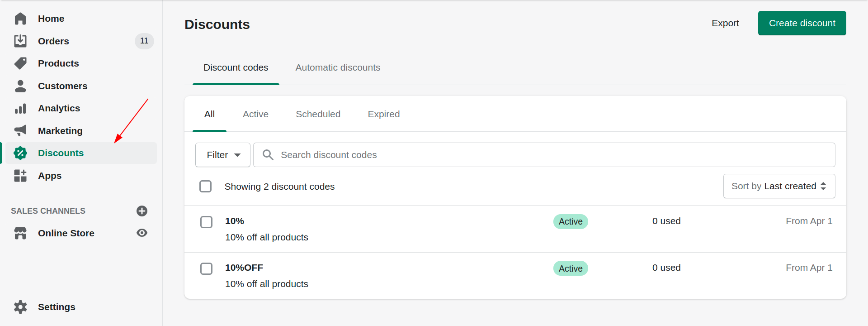Image resolution: width=868 pixels, height=326 pixels.
Task: Click the Marketing megaphone icon
Action: coord(20,130)
